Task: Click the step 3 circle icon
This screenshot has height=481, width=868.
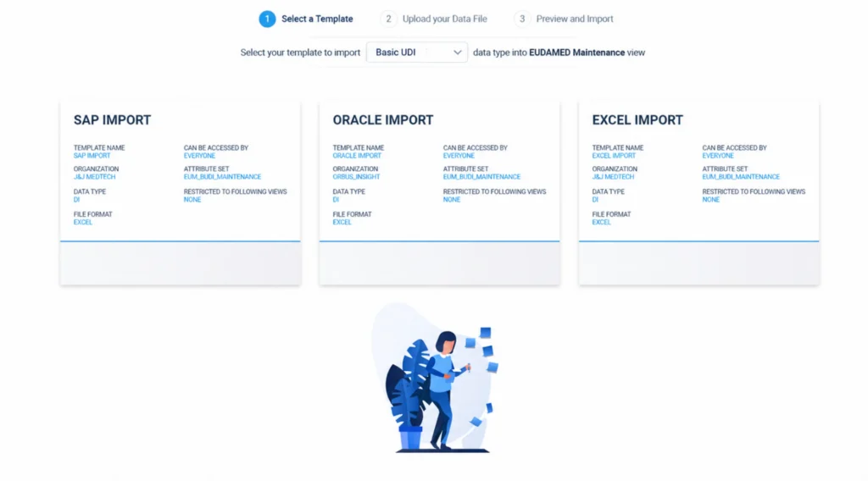Action: tap(522, 19)
